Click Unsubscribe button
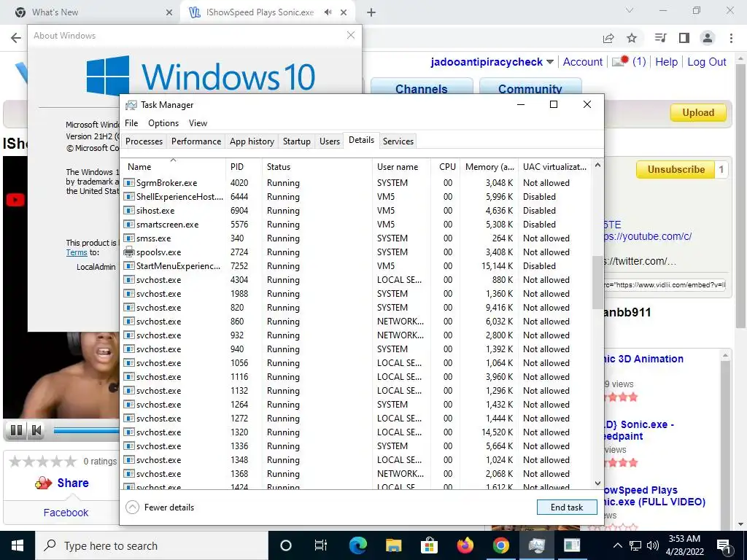The height and width of the screenshot is (560, 747). (676, 169)
